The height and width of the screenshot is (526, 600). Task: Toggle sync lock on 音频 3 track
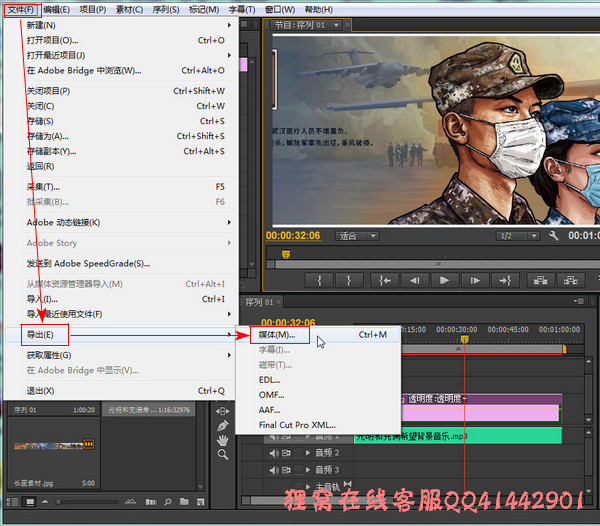point(286,470)
